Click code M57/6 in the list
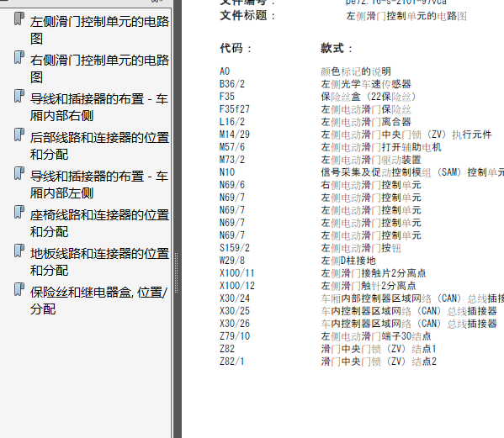The height and width of the screenshot is (438, 504). coord(232,147)
